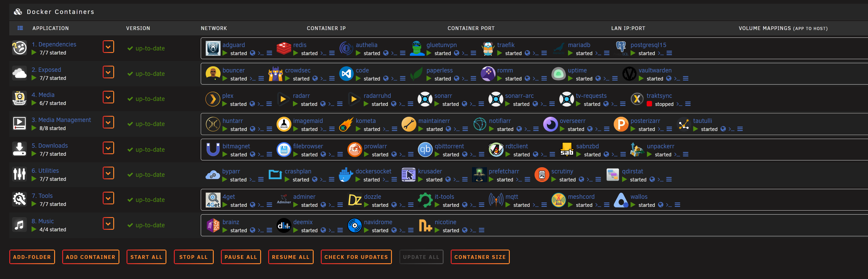Click the green play status of unpackerr
The width and height of the screenshot is (868, 279).
[x=649, y=154]
